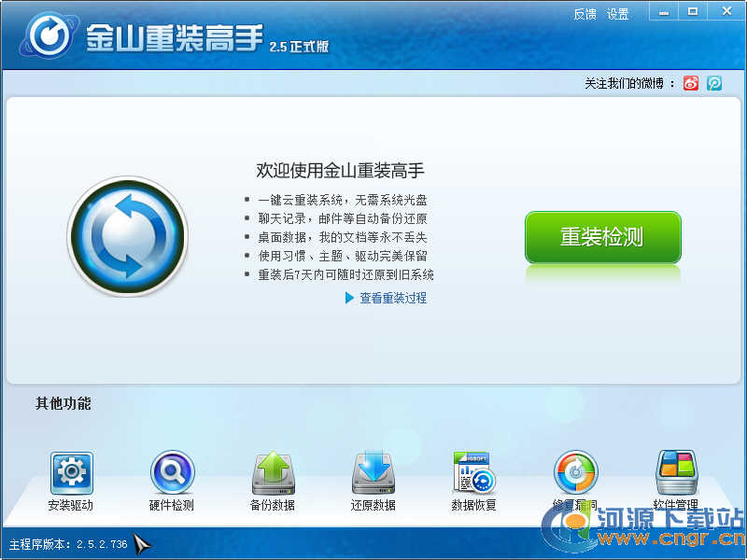Click the 其他功能 section heading
Viewport: 747px width, 560px height.
63,404
